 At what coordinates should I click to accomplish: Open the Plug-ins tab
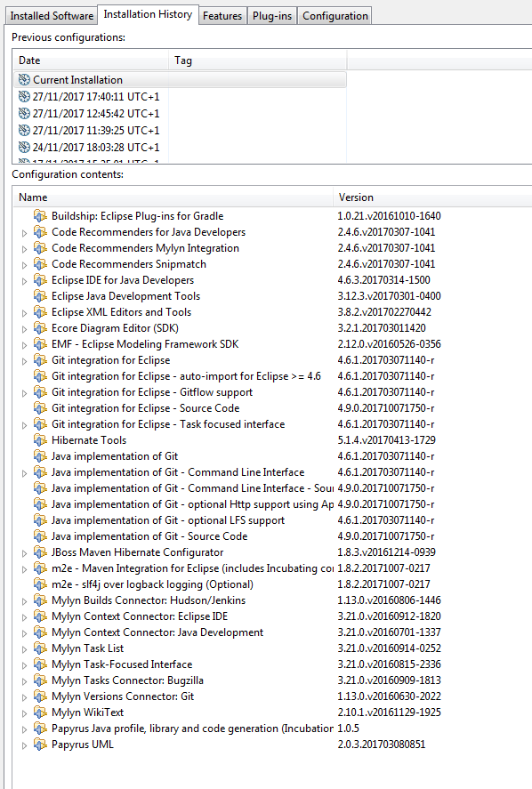tap(272, 16)
